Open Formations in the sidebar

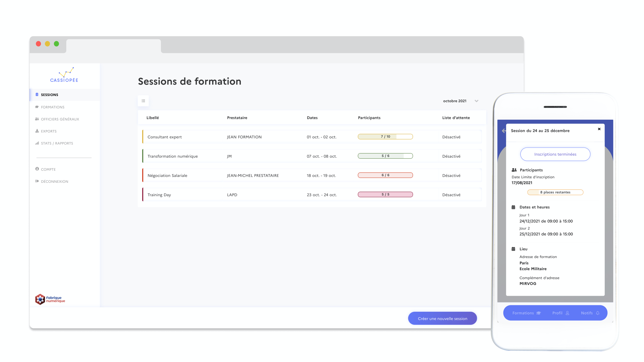point(53,107)
